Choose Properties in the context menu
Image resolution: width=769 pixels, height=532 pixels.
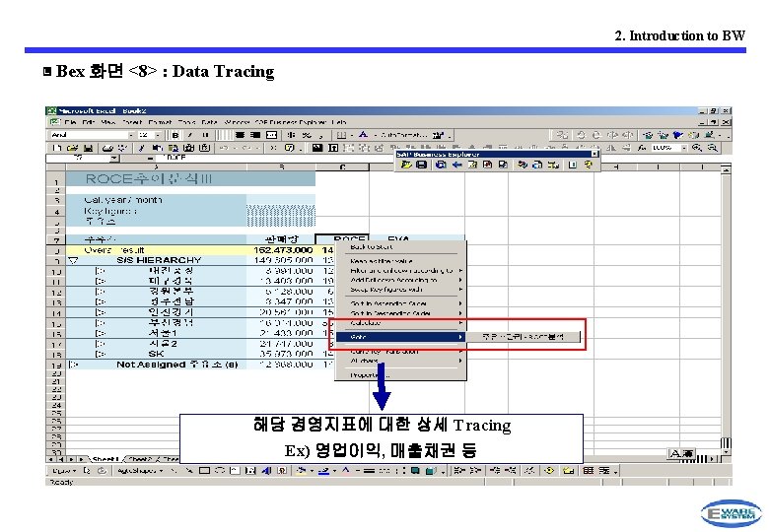(x=400, y=375)
